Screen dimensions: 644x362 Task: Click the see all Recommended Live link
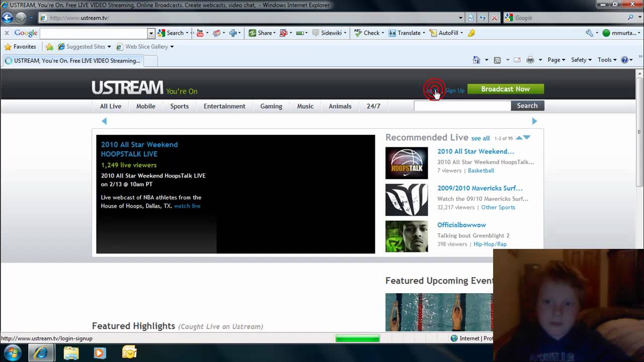coord(480,138)
